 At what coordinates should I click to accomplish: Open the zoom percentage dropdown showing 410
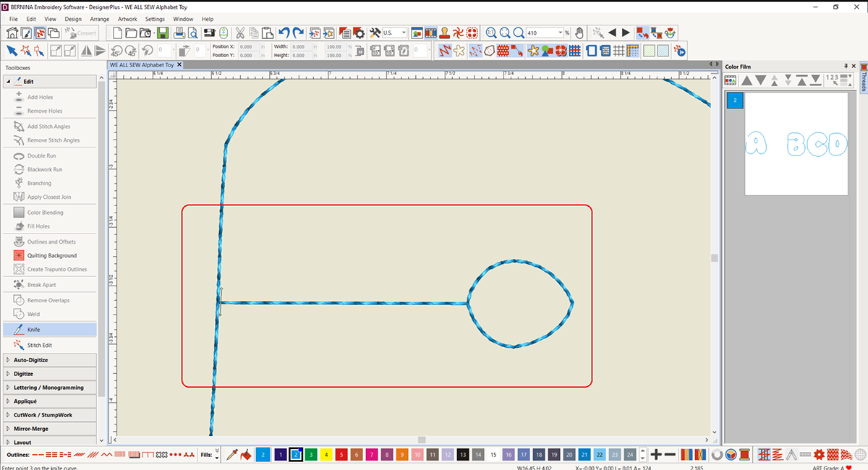(560, 33)
